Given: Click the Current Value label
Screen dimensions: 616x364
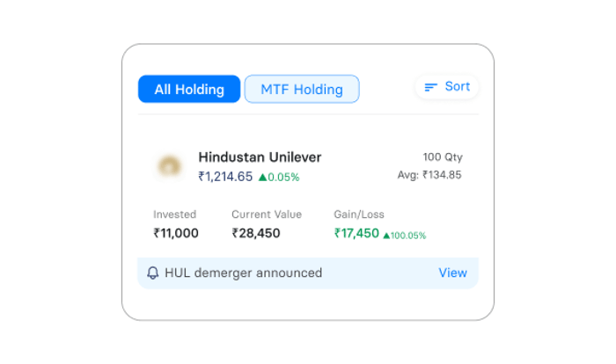Looking at the screenshot, I should (267, 215).
